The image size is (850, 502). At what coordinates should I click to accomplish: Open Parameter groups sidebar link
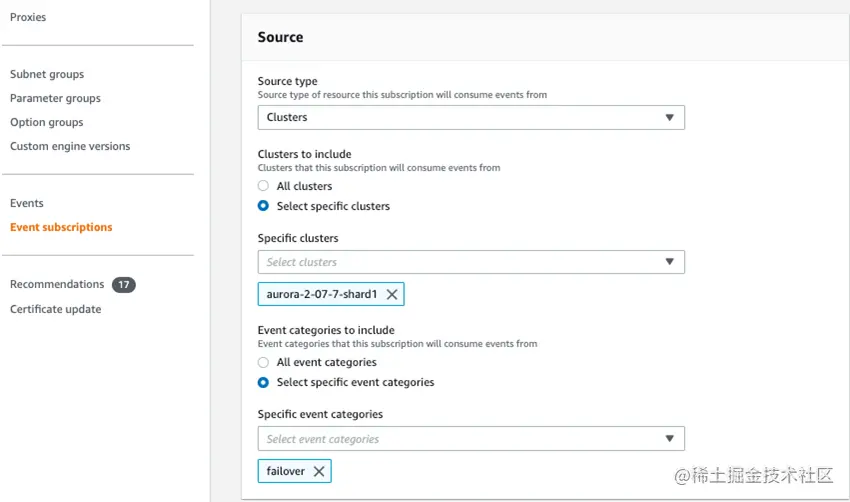click(55, 98)
